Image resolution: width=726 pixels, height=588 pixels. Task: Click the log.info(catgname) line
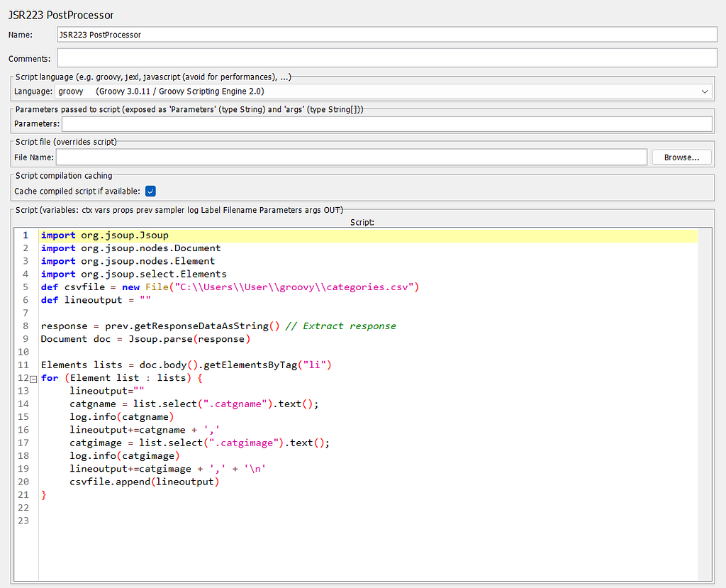pos(122,417)
